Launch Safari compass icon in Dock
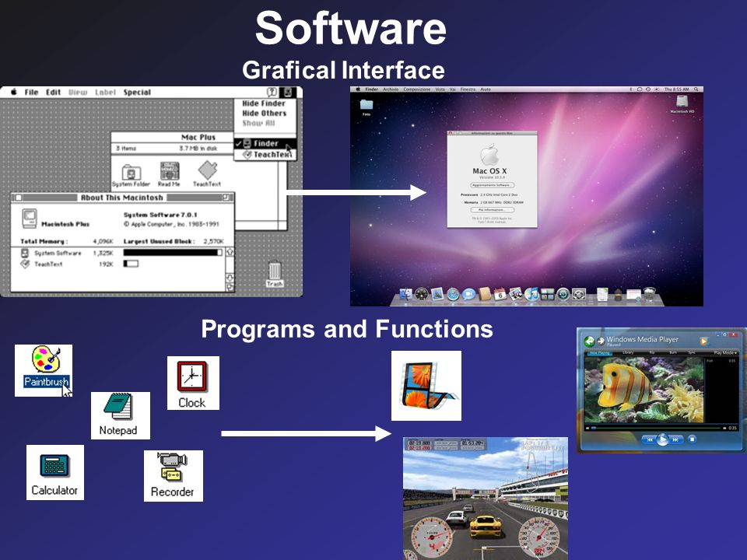Viewport: 747px width, 560px height. coord(453,294)
